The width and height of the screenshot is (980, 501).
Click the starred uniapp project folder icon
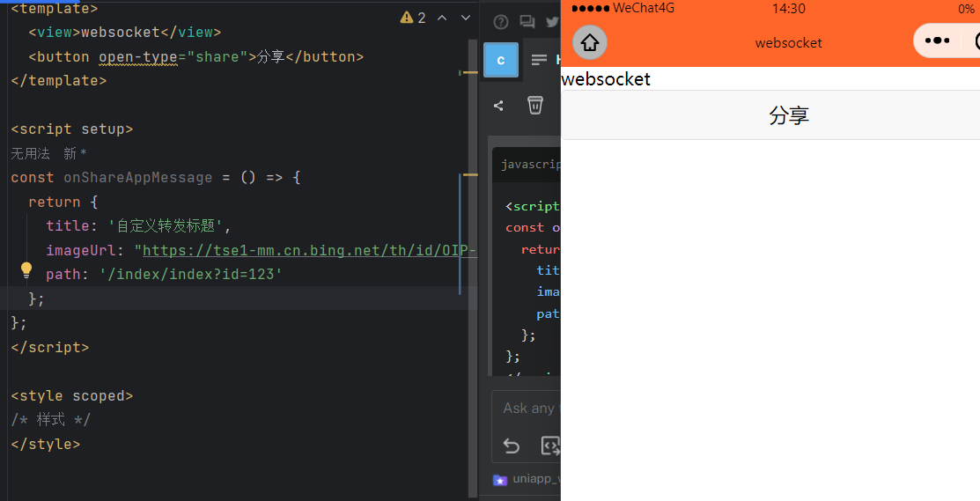(499, 480)
